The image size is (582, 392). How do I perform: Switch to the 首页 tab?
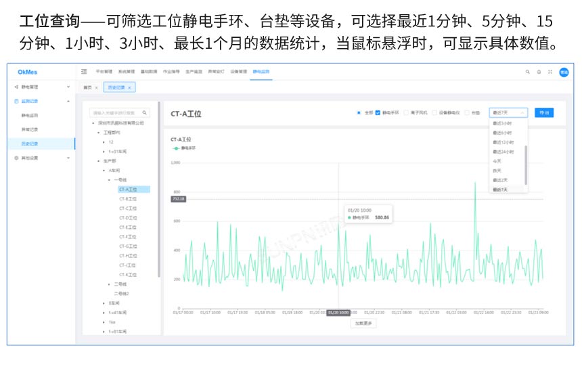click(x=87, y=87)
